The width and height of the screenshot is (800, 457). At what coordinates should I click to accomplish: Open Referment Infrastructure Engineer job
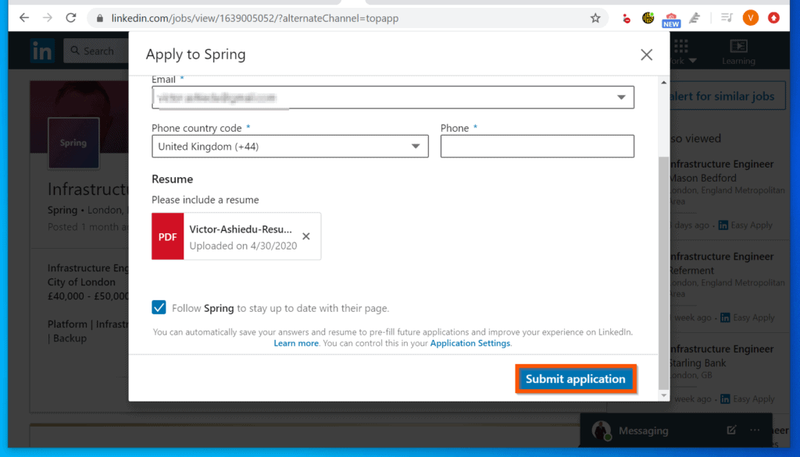pos(721,257)
